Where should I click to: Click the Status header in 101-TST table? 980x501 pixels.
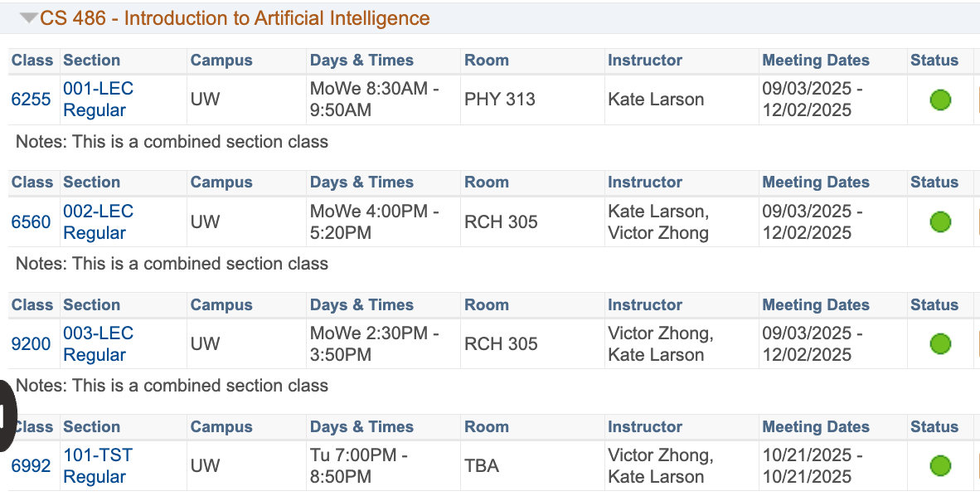point(934,426)
